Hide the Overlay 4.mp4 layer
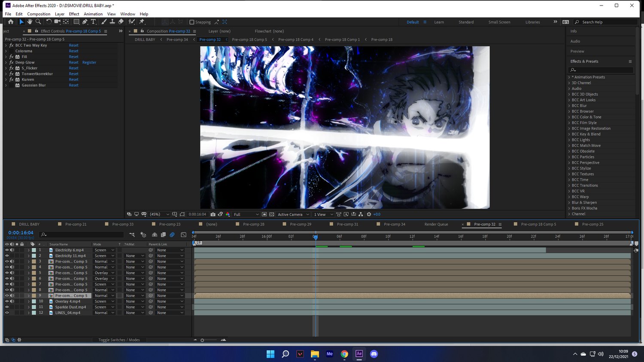This screenshot has width=644, height=362. click(7, 301)
